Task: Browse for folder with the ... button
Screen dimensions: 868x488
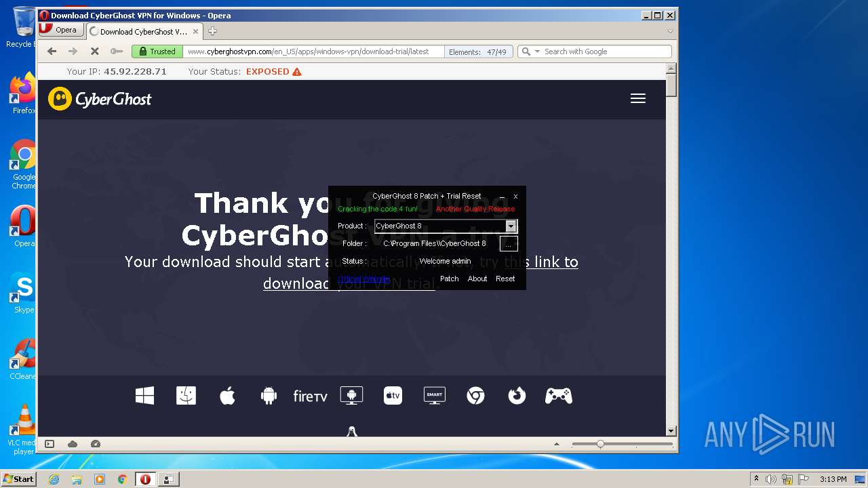Action: coord(509,243)
